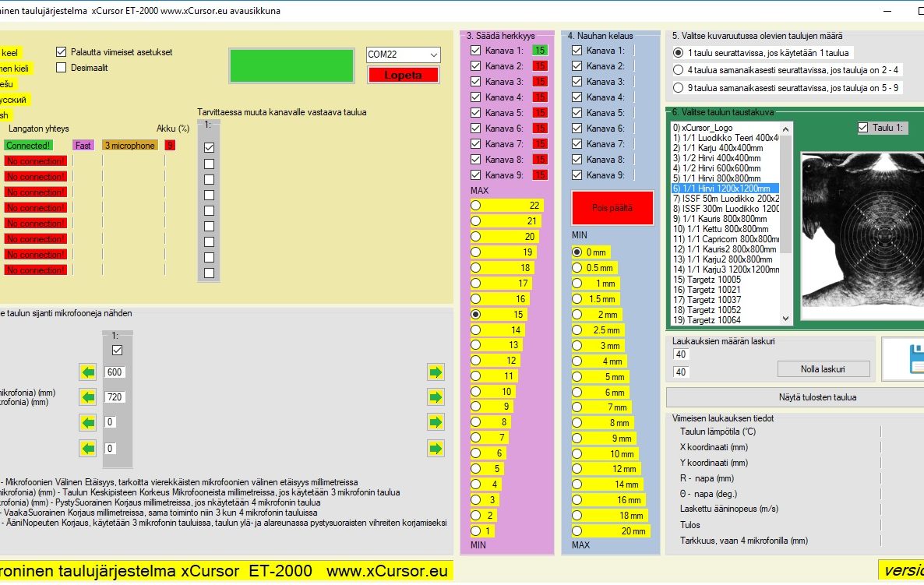The width and height of the screenshot is (924, 585).
Task: Choose sensitivity level 10
Action: (x=475, y=392)
